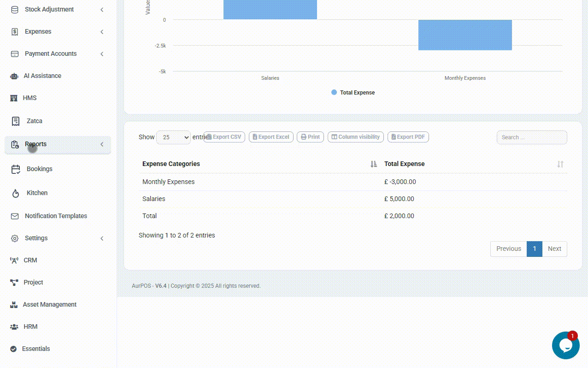Click the Expenses dollar icon
Screen dimensions: 588x368
coord(15,31)
